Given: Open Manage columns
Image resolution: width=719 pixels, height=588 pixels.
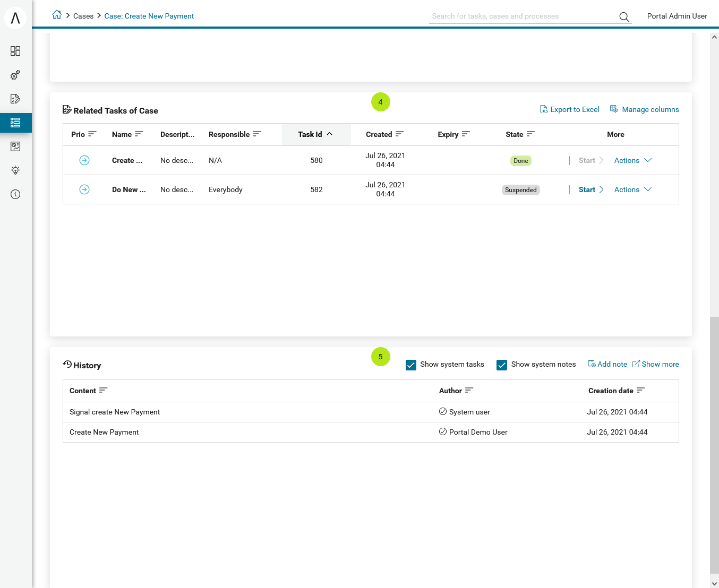Looking at the screenshot, I should tap(644, 109).
